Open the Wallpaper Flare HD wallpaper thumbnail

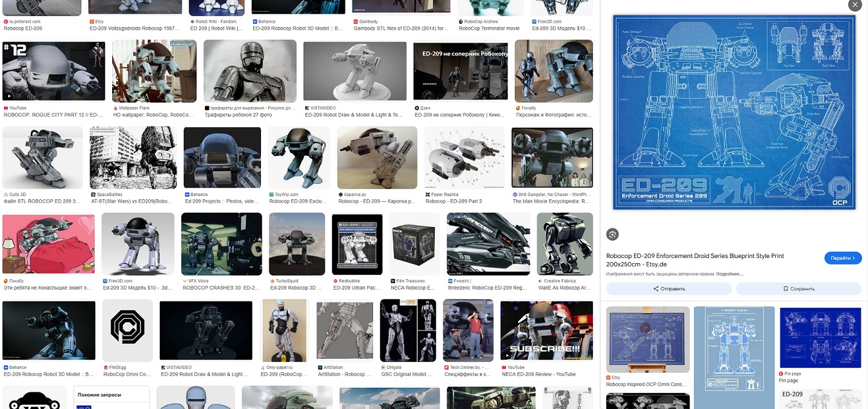click(154, 71)
